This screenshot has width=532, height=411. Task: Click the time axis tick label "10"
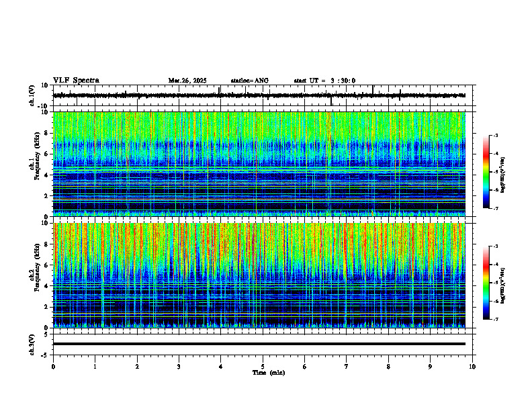tap(472, 367)
